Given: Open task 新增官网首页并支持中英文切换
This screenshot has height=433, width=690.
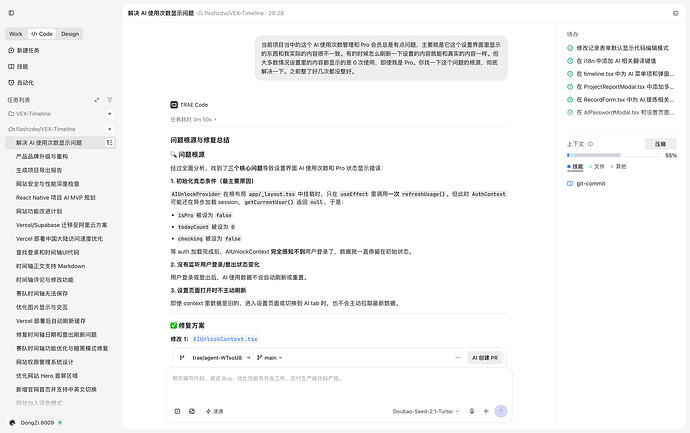Looking at the screenshot, I should 56,389.
